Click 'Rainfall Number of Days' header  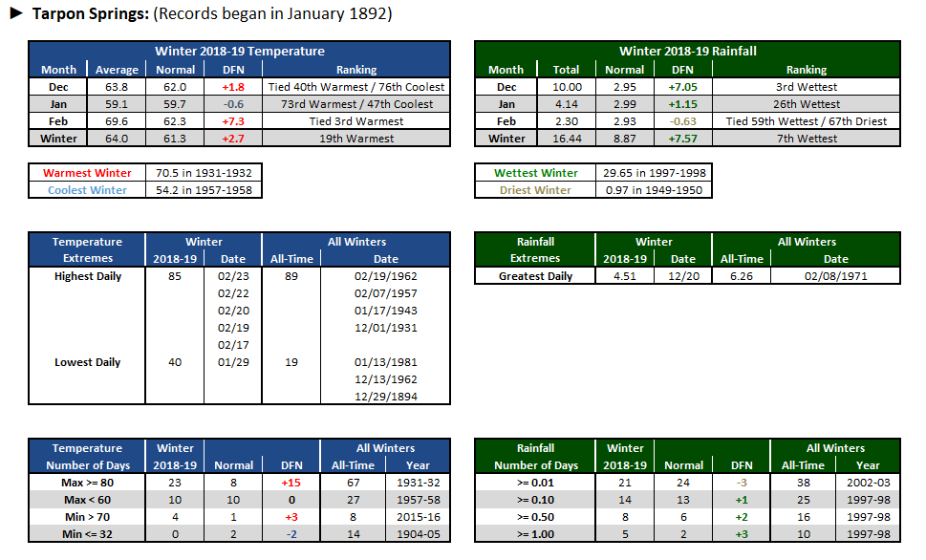pos(536,457)
